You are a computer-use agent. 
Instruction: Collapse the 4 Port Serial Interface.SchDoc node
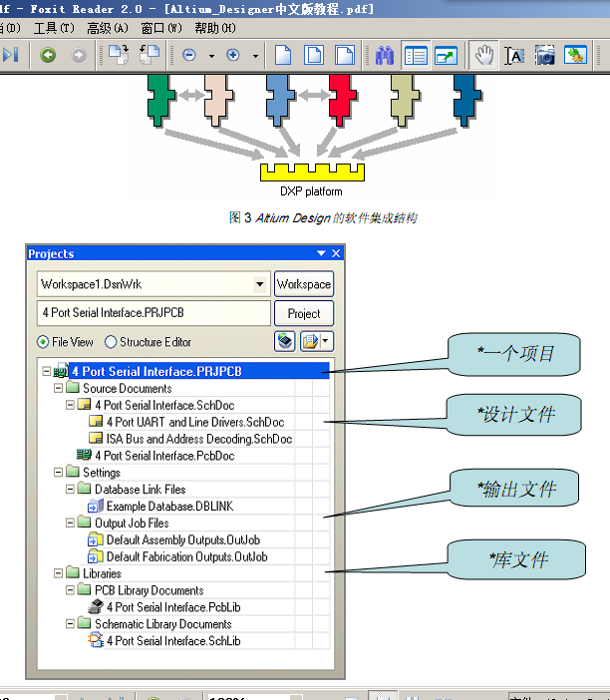point(70,405)
